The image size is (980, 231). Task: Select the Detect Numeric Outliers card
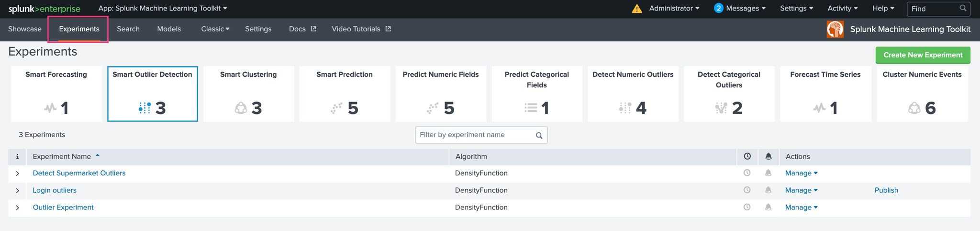click(633, 94)
